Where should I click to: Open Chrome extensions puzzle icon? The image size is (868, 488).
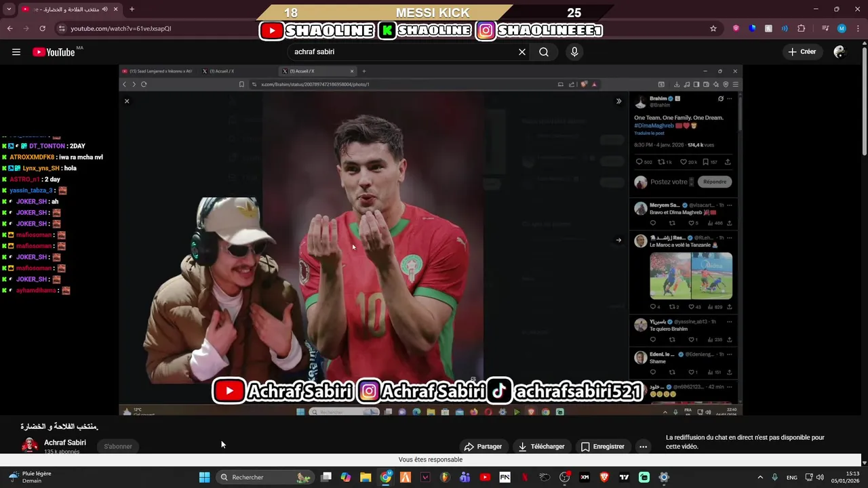pyautogui.click(x=801, y=28)
